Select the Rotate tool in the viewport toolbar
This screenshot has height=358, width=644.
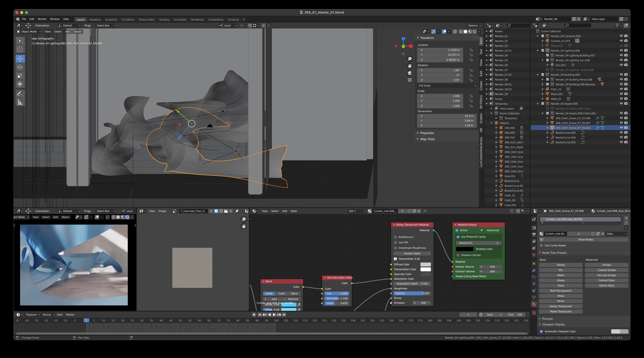point(20,67)
